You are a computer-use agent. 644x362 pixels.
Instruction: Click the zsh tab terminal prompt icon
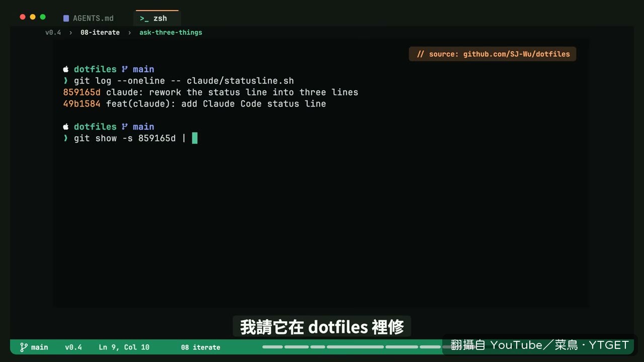coord(144,19)
